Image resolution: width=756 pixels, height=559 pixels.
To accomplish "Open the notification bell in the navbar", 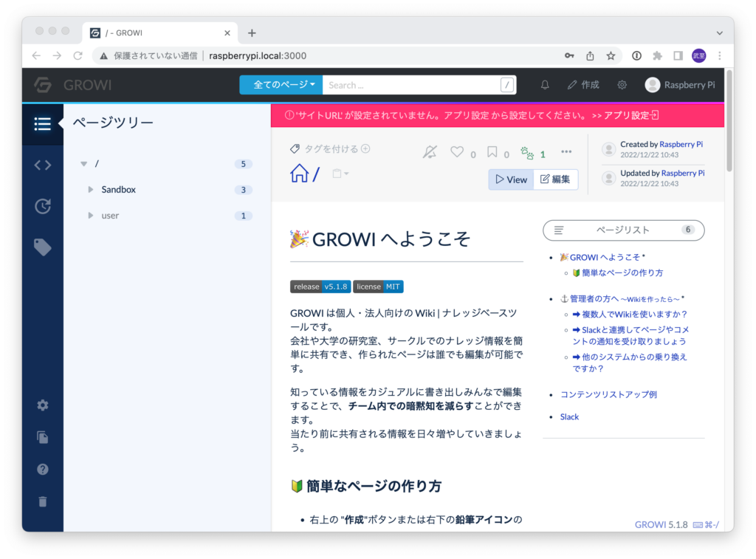I will pyautogui.click(x=544, y=85).
